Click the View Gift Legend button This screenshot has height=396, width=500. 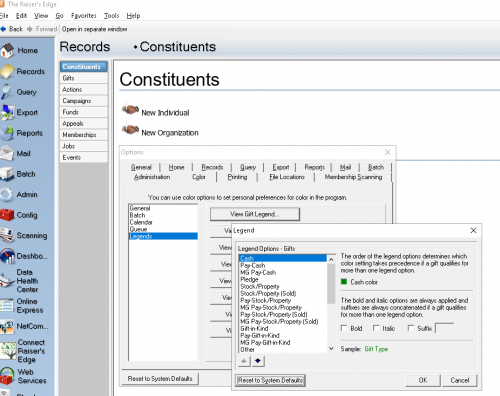(255, 214)
